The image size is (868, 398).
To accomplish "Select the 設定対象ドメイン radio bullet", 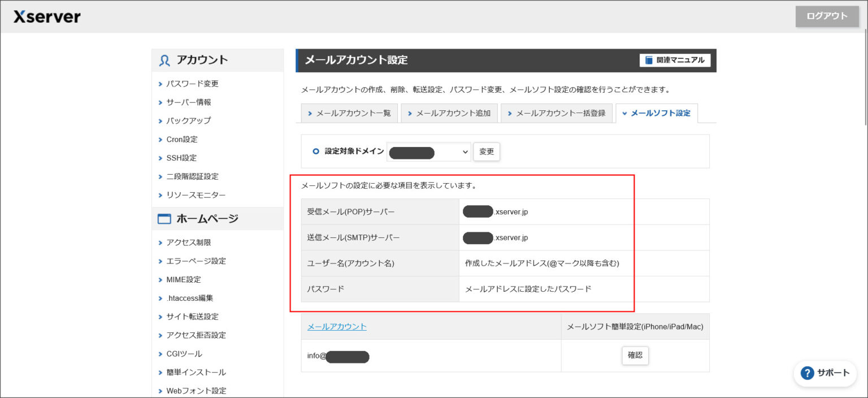I will coord(316,152).
